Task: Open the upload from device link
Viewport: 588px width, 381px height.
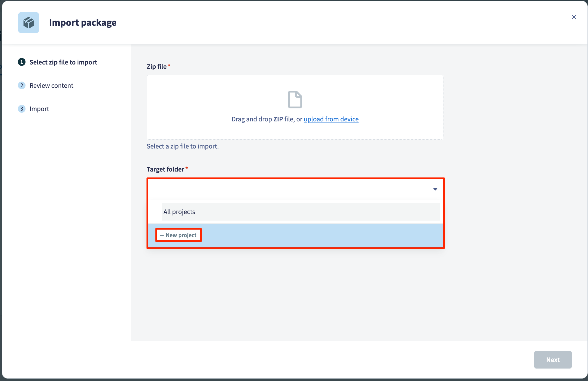Action: click(x=331, y=119)
